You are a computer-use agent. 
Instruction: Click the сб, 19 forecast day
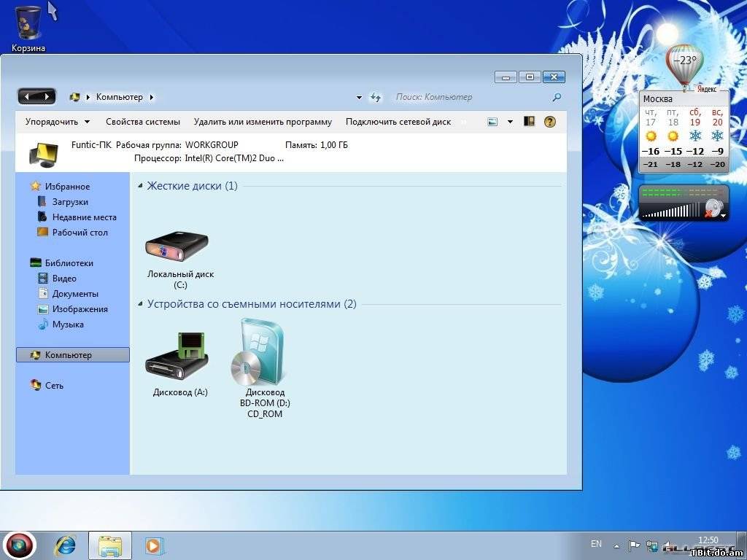click(695, 138)
